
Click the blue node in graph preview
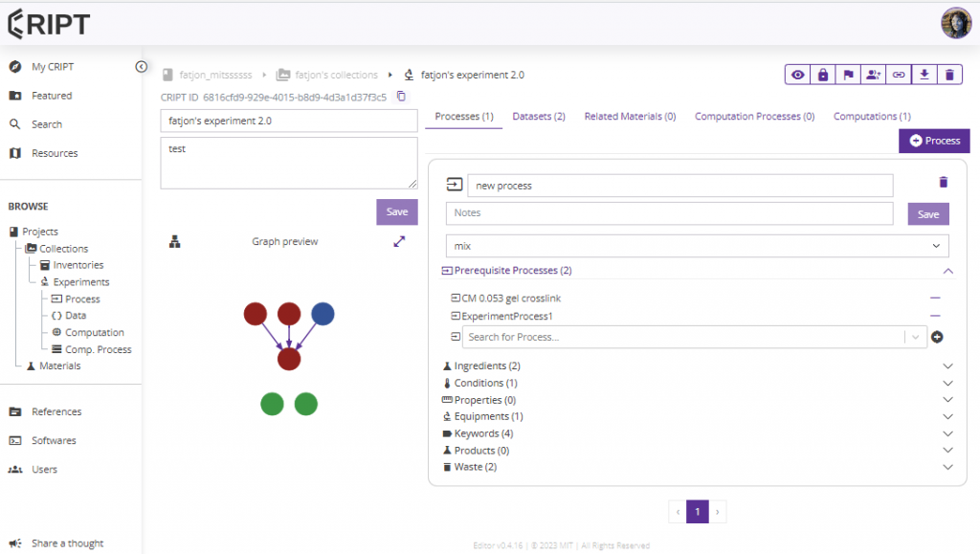(323, 314)
